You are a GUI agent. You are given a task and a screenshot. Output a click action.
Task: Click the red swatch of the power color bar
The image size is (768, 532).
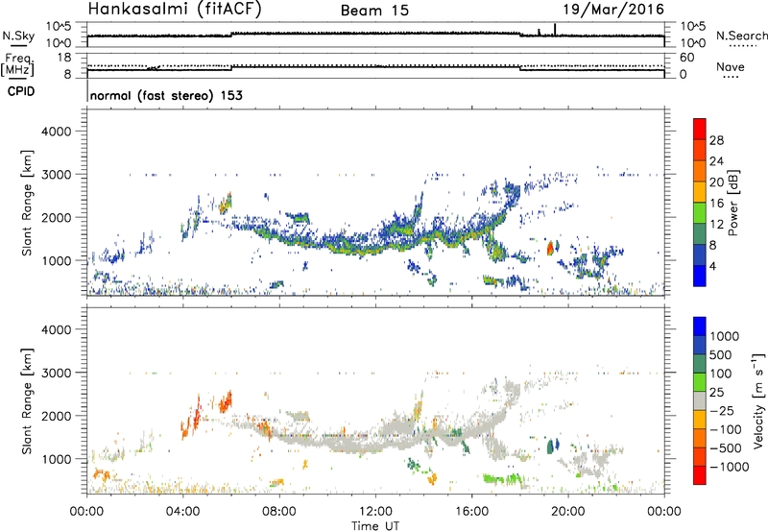[x=700, y=128]
